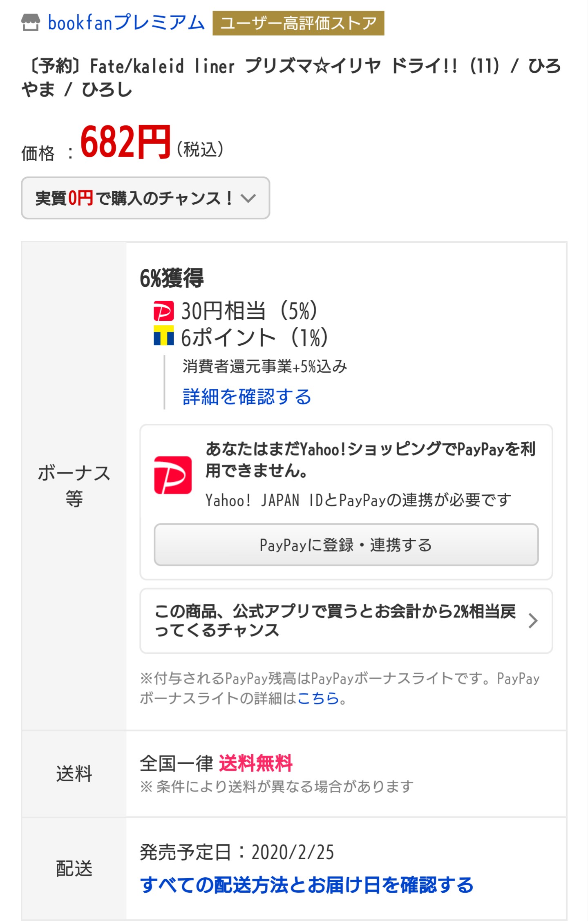Click the right chevron on the 公式アプリ banner
Image resolution: width=588 pixels, height=921 pixels.
[532, 621]
